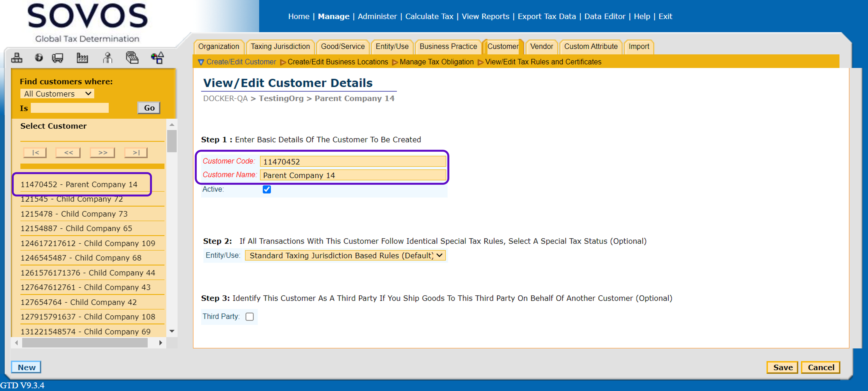Click the cash register icon
868x391 pixels.
(132, 58)
